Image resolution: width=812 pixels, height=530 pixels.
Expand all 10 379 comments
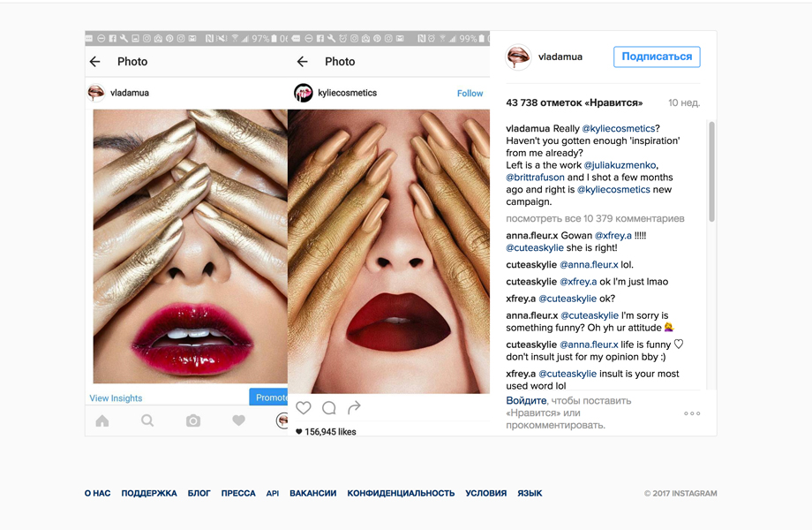click(595, 218)
